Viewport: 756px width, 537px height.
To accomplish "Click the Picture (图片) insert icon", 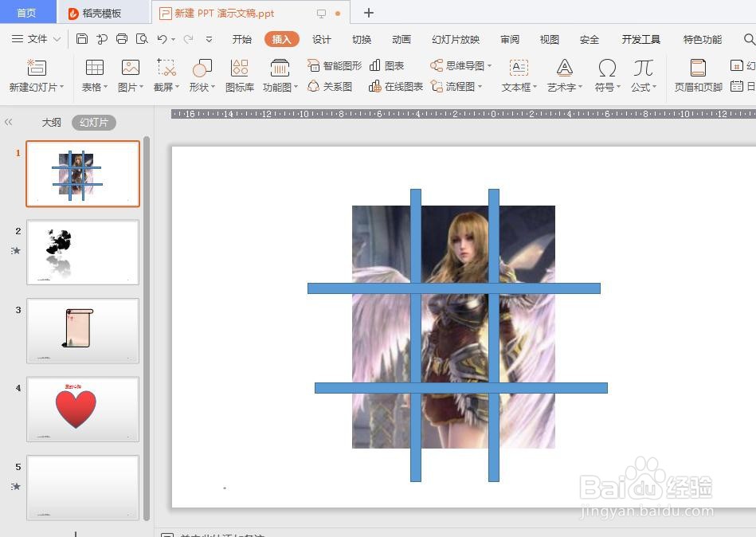I will click(x=130, y=68).
